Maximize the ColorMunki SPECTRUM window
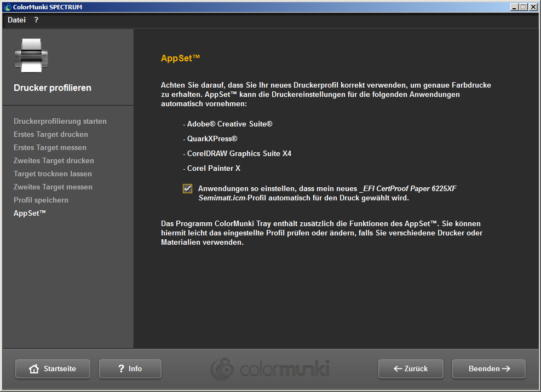 [523, 7]
